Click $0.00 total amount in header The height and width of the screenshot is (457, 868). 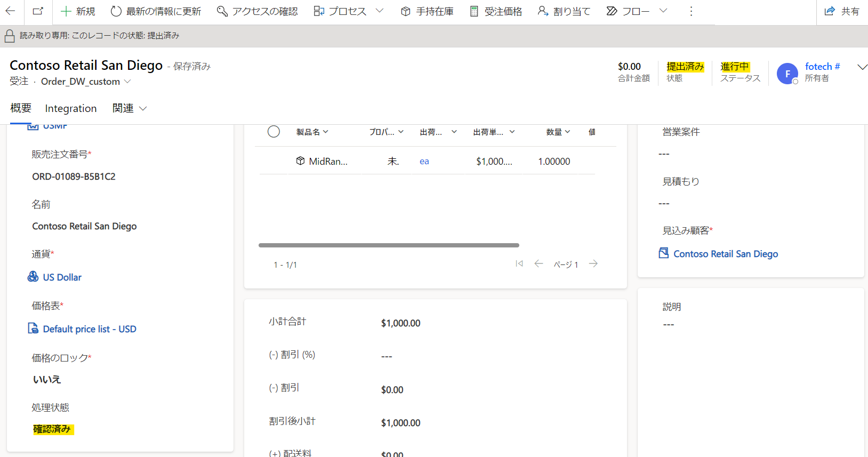630,67
